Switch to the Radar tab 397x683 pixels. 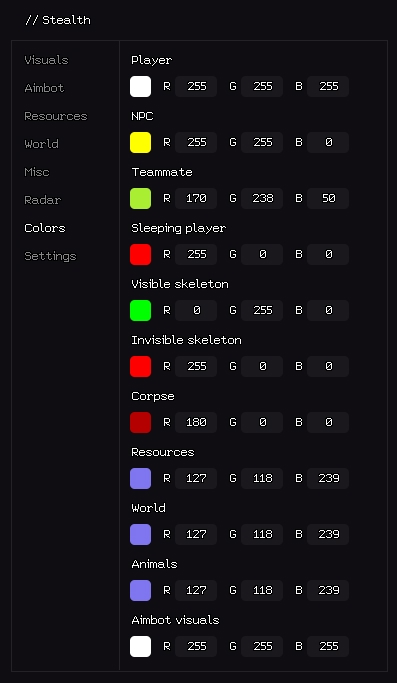pyautogui.click(x=42, y=200)
